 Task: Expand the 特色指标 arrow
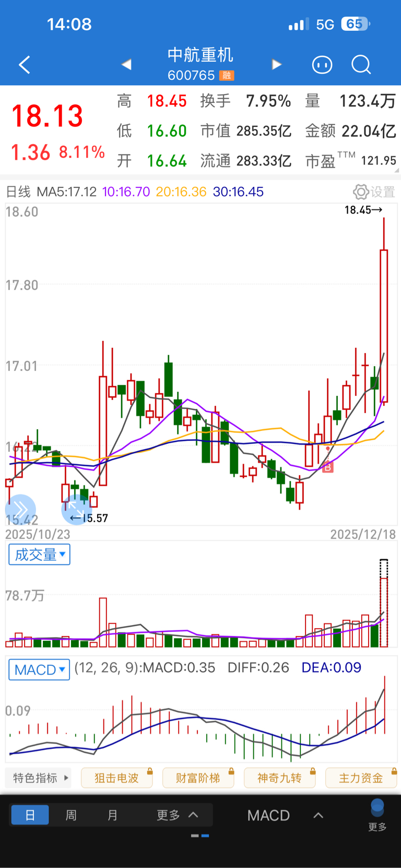[66, 778]
